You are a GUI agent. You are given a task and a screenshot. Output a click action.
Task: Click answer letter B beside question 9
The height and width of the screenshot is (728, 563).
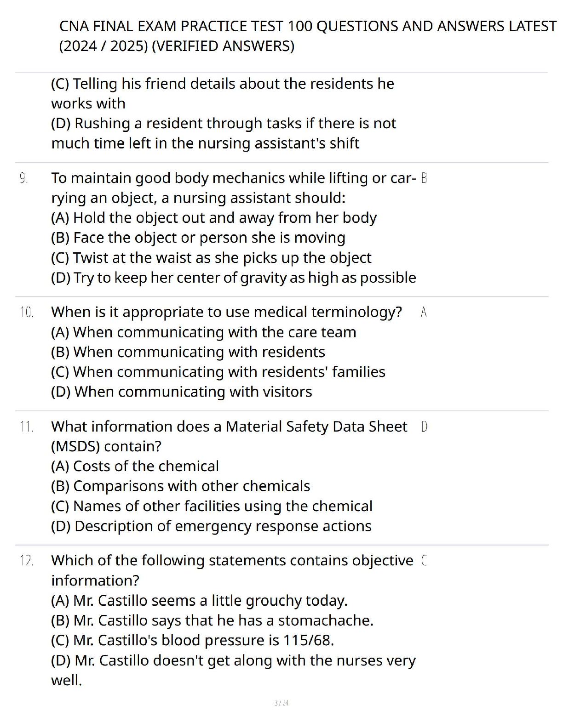click(424, 178)
